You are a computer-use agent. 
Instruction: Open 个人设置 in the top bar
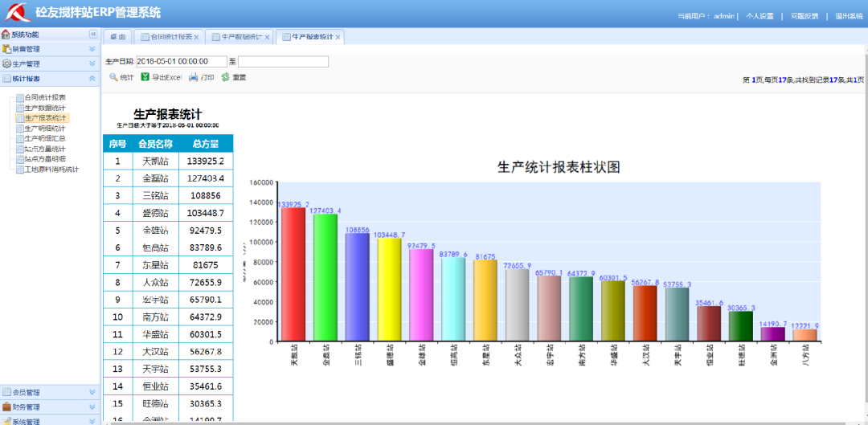759,16
